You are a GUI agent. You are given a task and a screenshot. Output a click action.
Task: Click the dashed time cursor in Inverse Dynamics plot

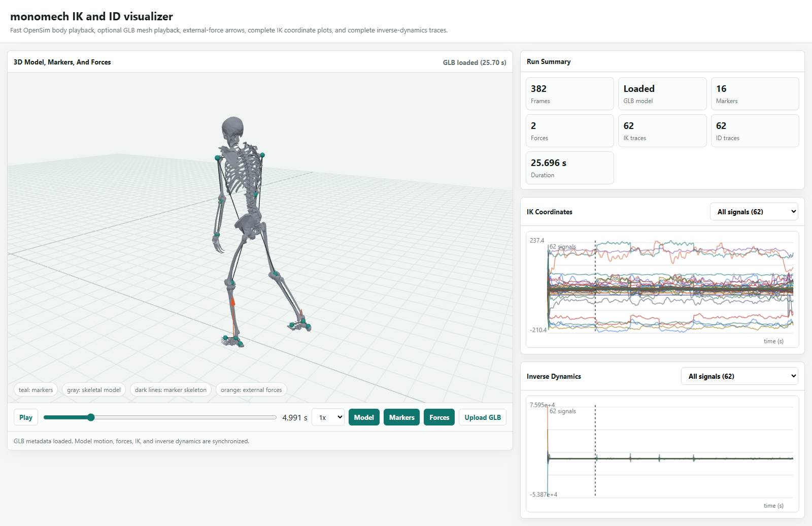coord(595,450)
